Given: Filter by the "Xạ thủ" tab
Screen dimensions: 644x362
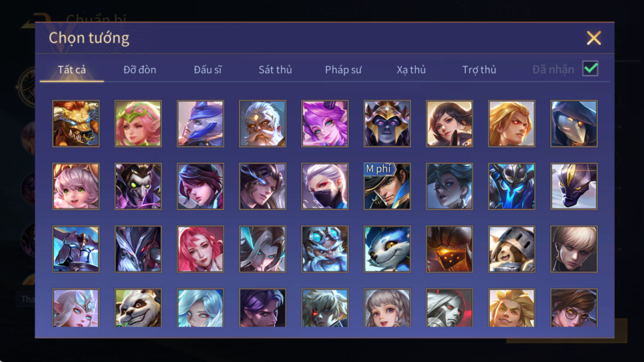Looking at the screenshot, I should coord(411,70).
